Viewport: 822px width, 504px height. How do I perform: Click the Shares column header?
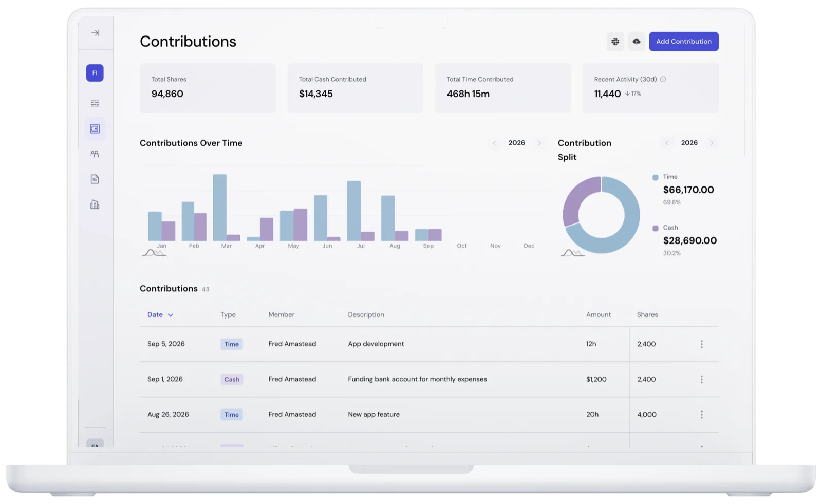(x=647, y=314)
